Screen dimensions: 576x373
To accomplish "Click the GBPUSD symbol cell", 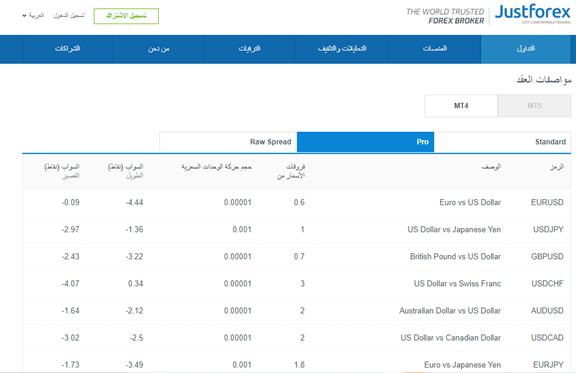I will point(547,257).
